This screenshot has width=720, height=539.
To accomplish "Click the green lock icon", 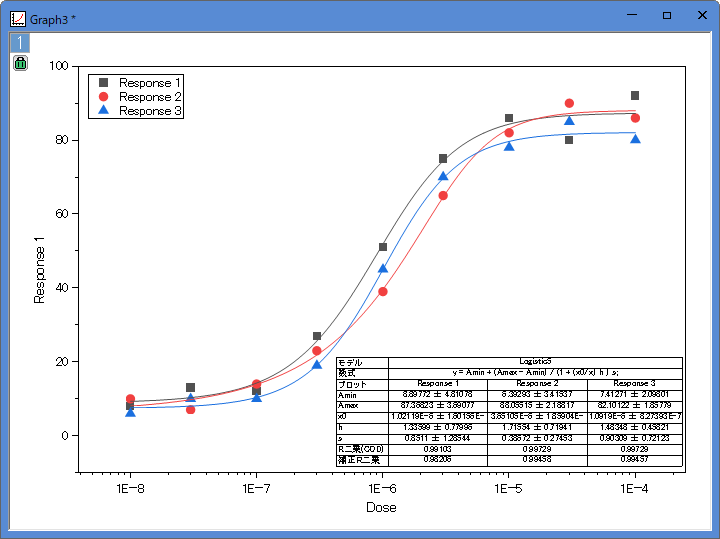I will point(20,63).
